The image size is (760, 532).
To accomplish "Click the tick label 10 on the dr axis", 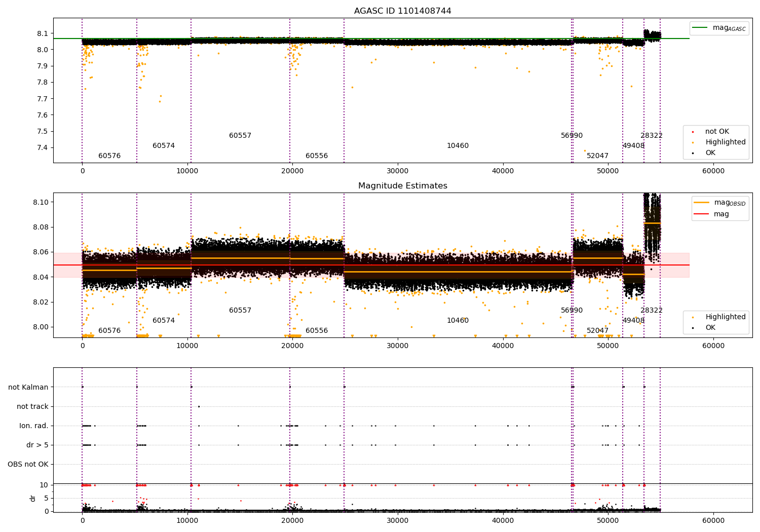I will click(44, 485).
